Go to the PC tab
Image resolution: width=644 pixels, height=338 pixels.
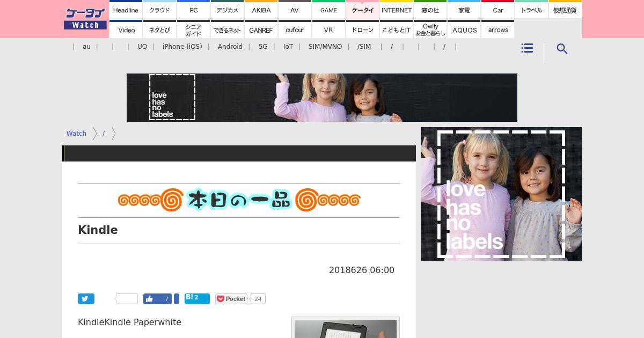point(193,9)
